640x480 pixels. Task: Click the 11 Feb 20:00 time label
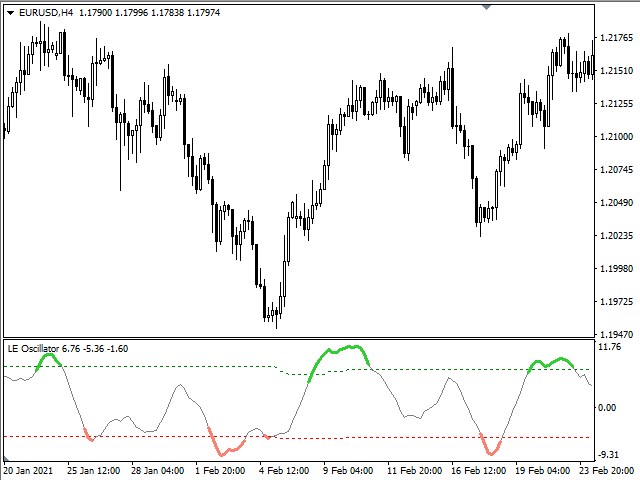414,471
